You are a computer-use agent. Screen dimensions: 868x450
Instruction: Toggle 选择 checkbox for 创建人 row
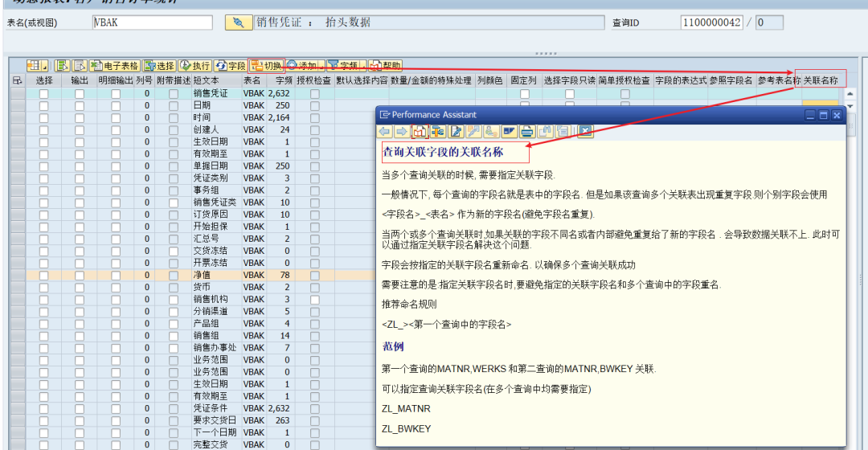click(x=43, y=130)
